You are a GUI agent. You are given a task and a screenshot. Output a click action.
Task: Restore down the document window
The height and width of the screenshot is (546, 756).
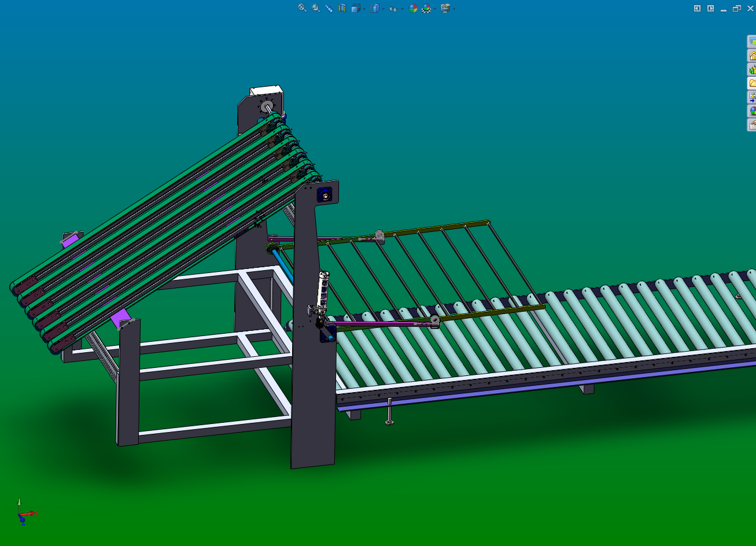(x=736, y=8)
